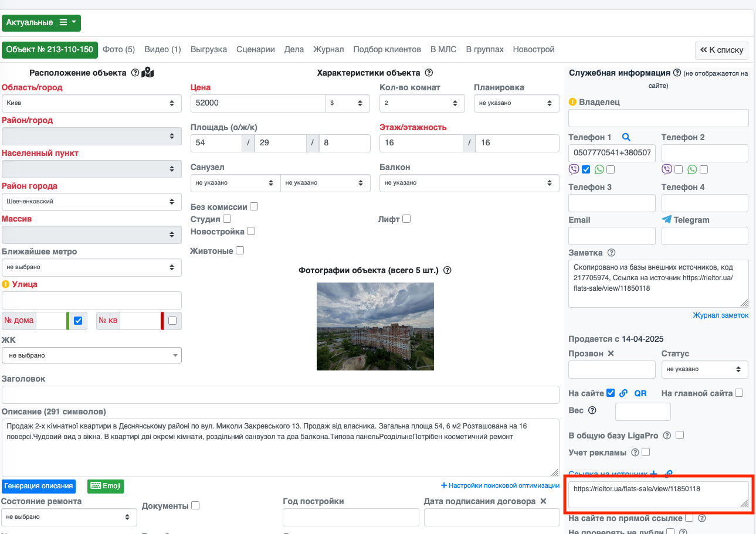Click the help icon next to Заметка
Screen dimensions: 756x534
[x=611, y=253]
